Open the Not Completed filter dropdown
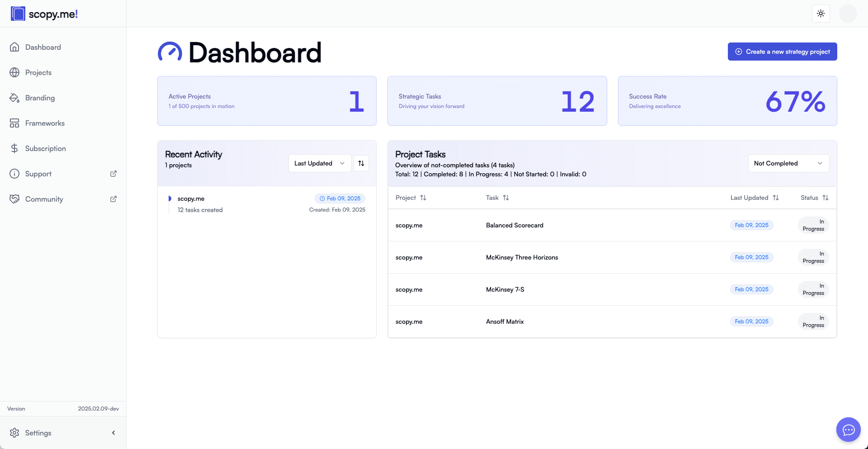The width and height of the screenshot is (868, 449). pyautogui.click(x=788, y=163)
